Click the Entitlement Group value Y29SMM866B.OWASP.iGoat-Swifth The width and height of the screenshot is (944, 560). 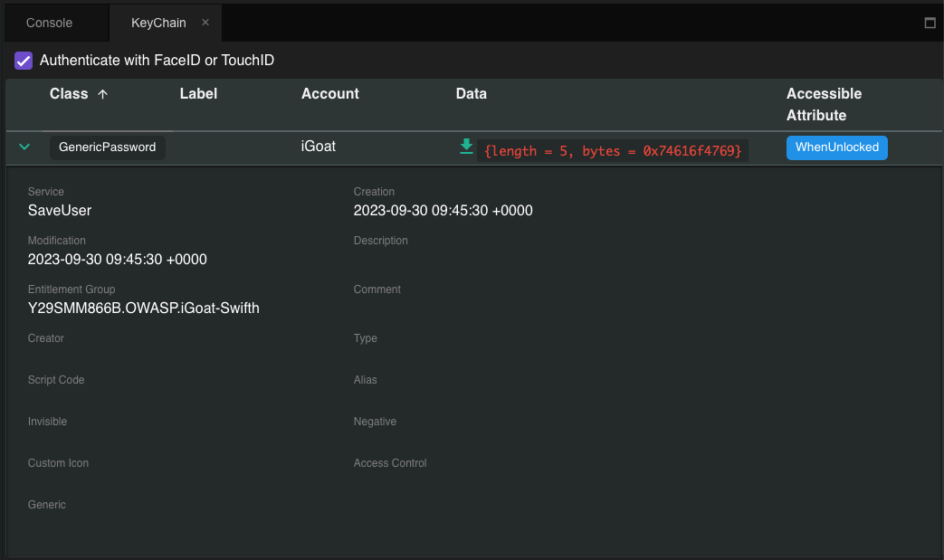[x=144, y=308]
